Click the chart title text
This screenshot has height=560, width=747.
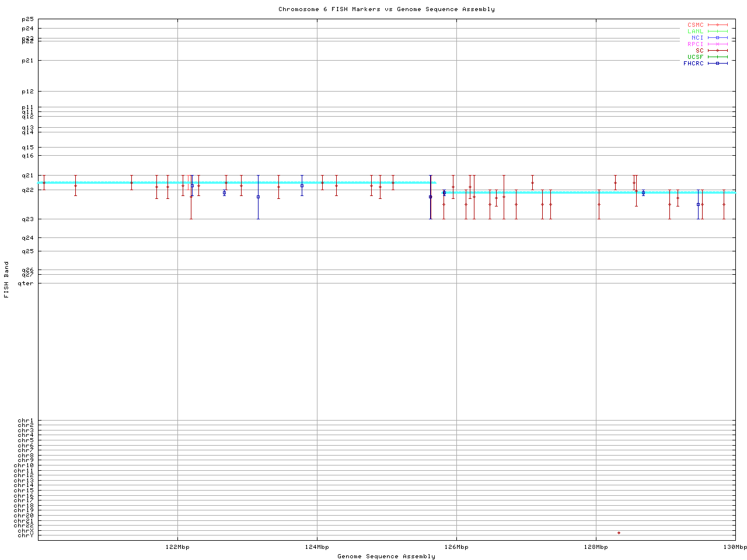(x=386, y=9)
